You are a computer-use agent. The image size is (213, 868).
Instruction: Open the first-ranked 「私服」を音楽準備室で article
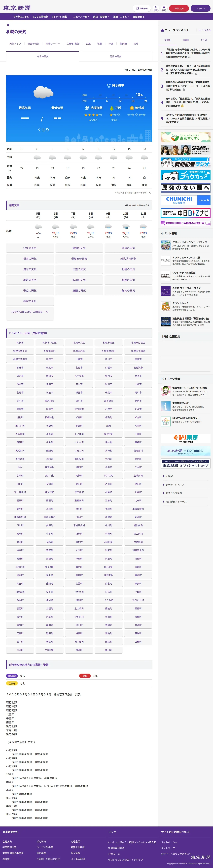click(187, 53)
